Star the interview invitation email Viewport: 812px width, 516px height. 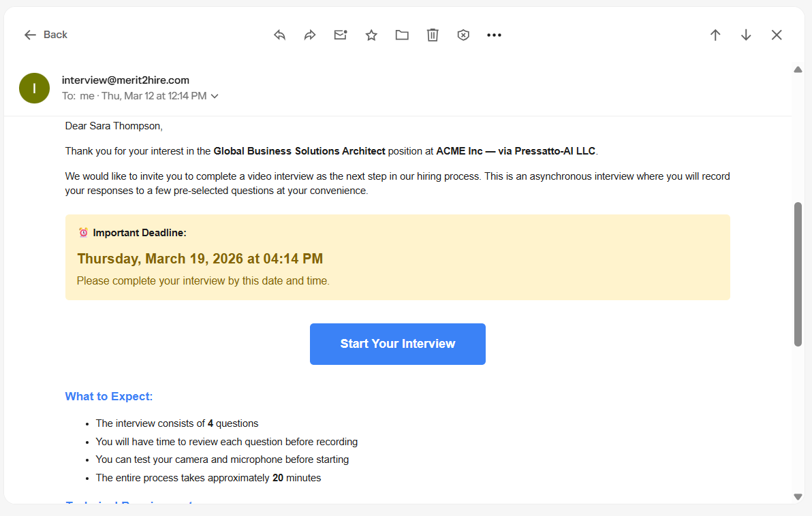371,35
